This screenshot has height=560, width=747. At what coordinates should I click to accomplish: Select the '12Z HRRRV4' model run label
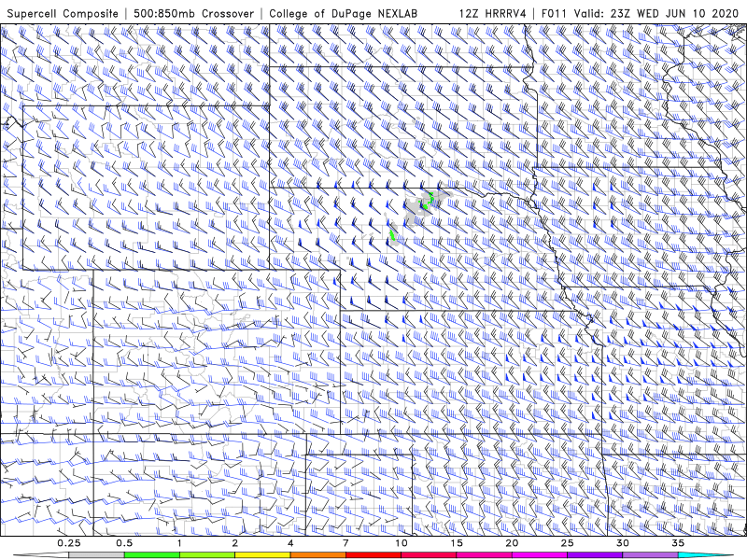493,14
